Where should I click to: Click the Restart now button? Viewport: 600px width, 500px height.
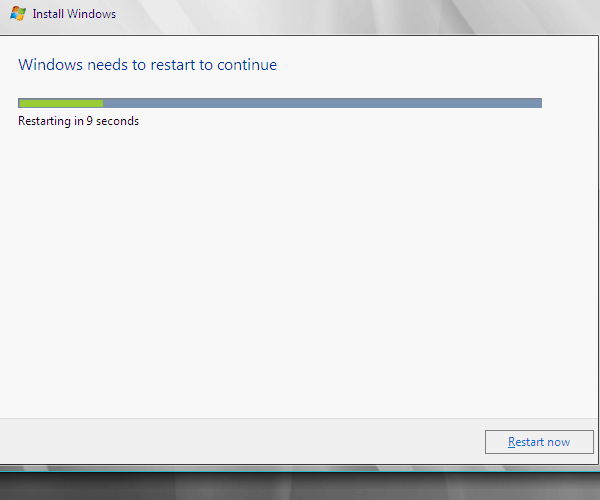[x=539, y=442]
